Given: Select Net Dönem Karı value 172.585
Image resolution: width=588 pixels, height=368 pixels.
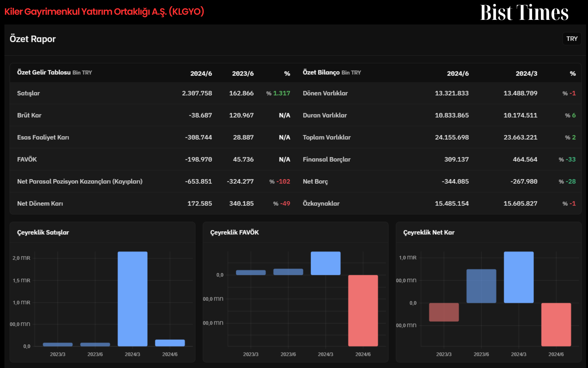Looking at the screenshot, I should 200,204.
